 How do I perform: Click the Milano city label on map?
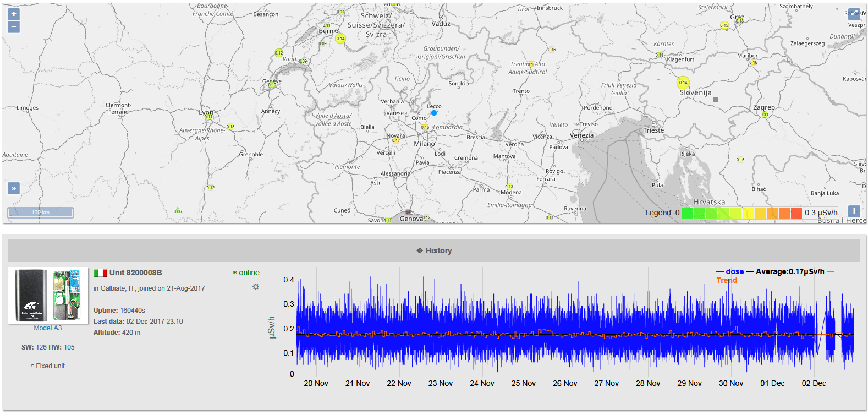(424, 144)
